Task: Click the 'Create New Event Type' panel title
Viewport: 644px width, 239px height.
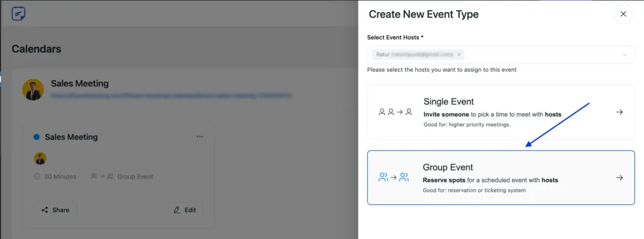Action: (x=423, y=14)
